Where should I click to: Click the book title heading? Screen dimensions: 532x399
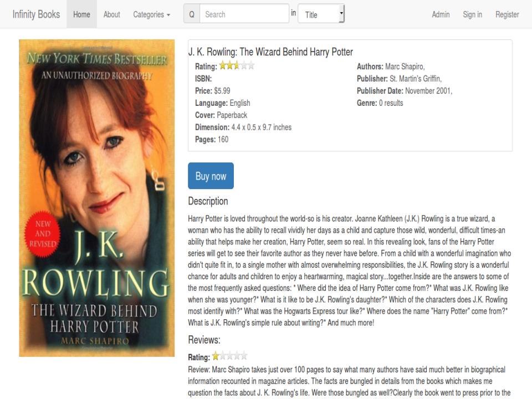[x=270, y=52]
